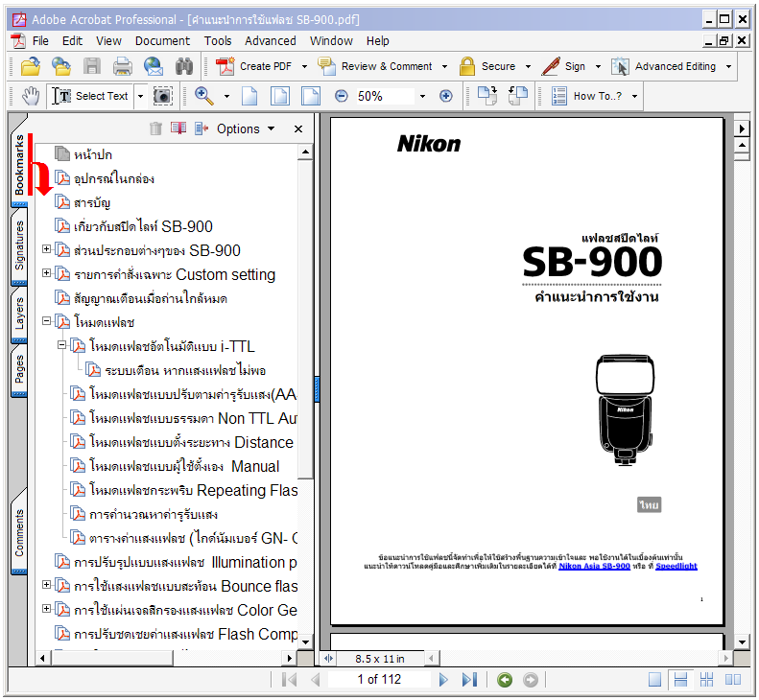Open bookmark หน้าปก

pos(93,154)
